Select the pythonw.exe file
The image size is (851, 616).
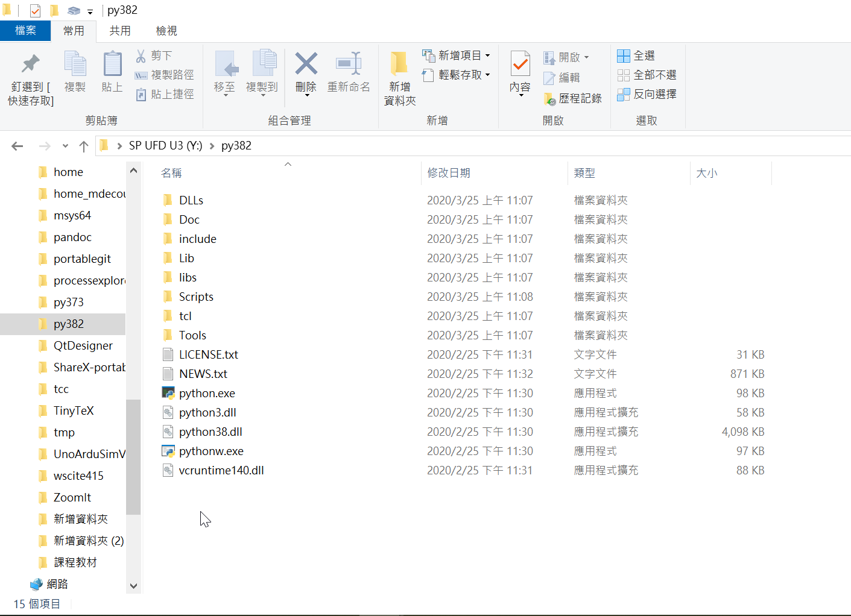211,451
